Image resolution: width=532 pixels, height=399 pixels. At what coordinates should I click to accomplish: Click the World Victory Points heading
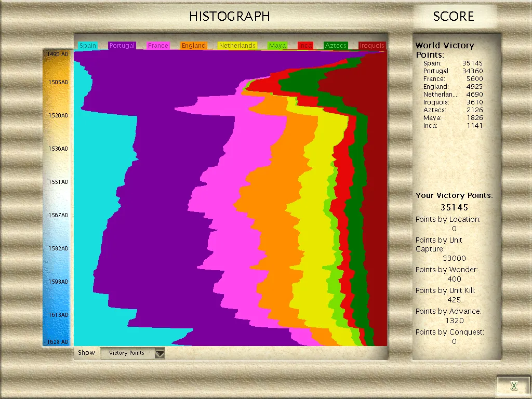[445, 50]
